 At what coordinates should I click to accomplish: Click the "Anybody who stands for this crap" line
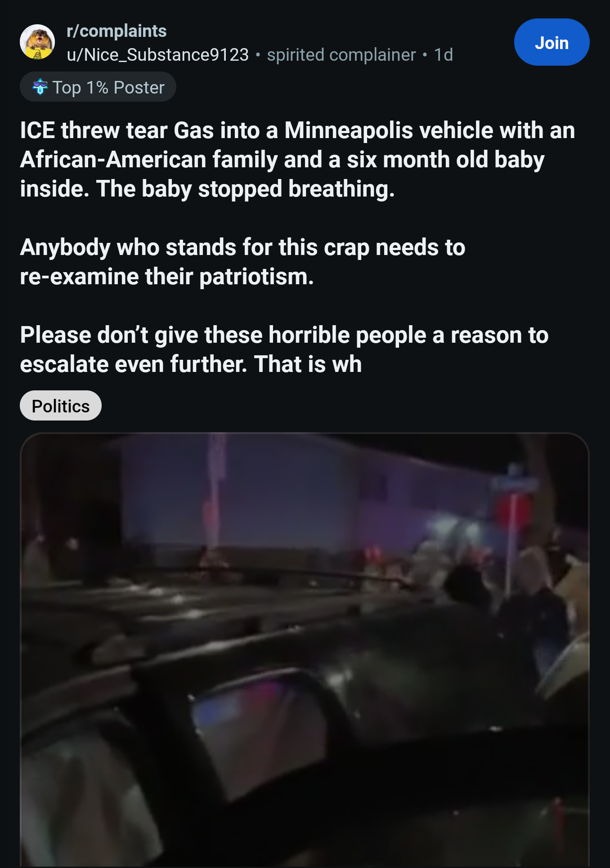click(242, 247)
